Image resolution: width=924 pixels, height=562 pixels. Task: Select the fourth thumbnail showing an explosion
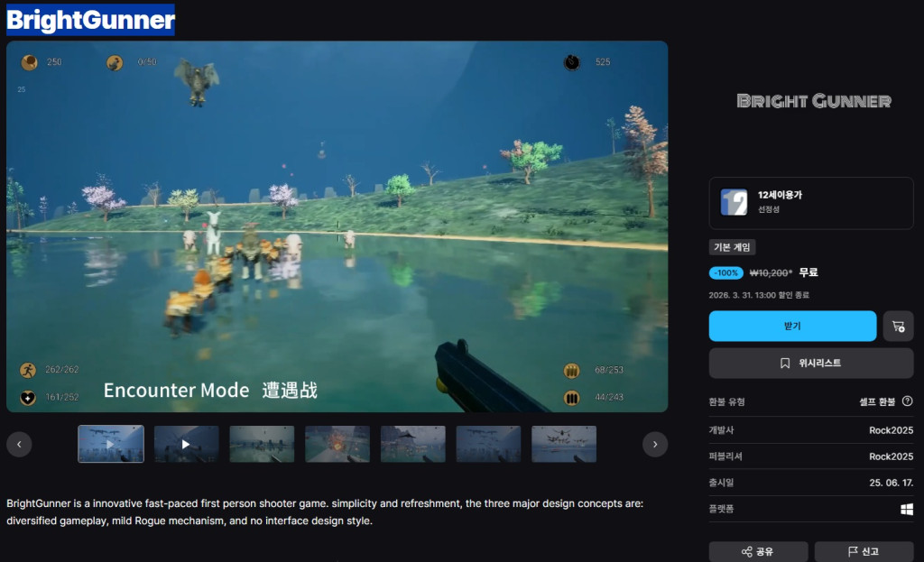coord(337,444)
